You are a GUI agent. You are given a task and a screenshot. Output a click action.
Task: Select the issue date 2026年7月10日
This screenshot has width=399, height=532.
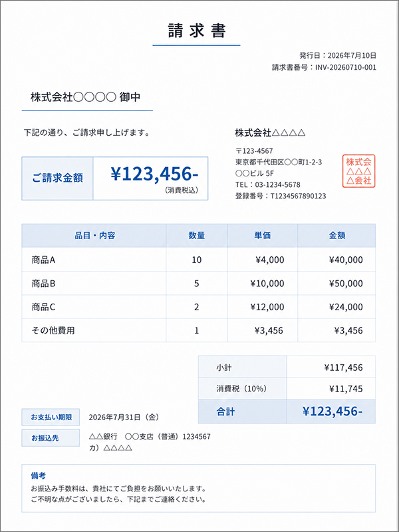pyautogui.click(x=352, y=55)
